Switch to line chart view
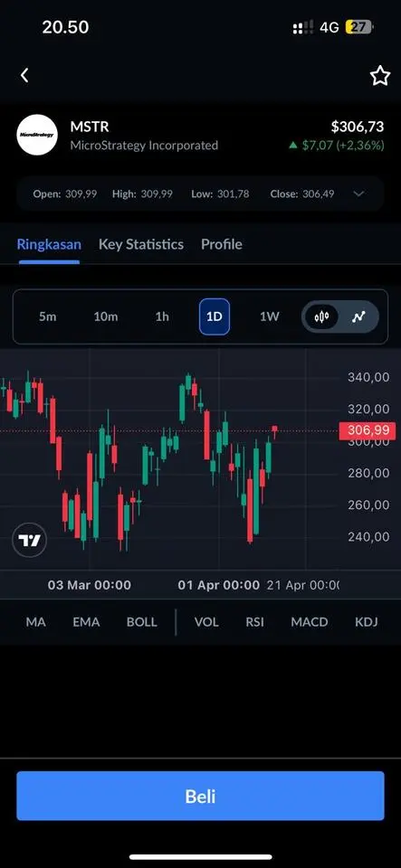 point(358,316)
